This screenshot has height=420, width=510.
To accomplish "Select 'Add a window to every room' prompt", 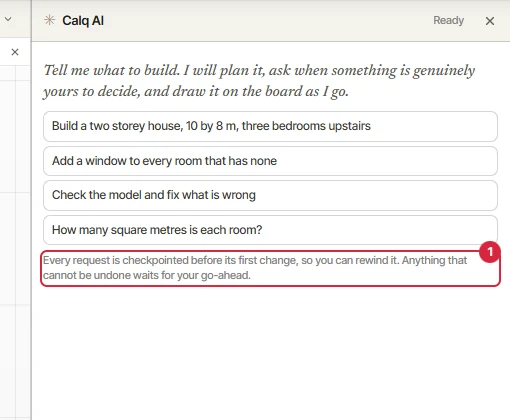I will pos(270,161).
